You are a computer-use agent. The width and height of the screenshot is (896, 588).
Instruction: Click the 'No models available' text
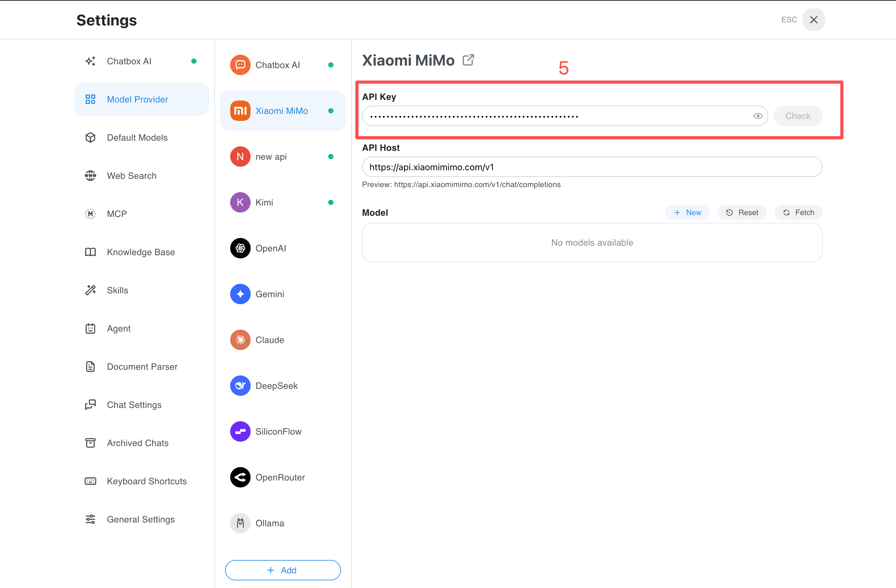click(592, 243)
